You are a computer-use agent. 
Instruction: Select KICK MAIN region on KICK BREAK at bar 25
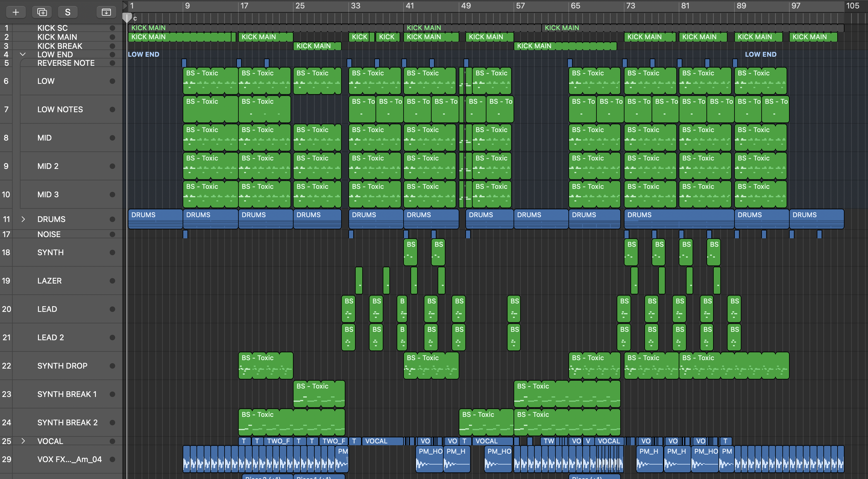pyautogui.click(x=317, y=46)
